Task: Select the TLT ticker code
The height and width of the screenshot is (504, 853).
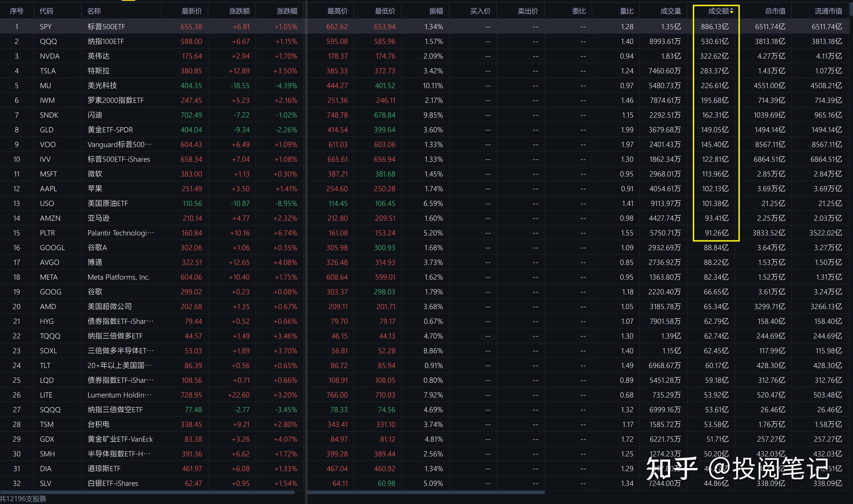Action: 45,365
